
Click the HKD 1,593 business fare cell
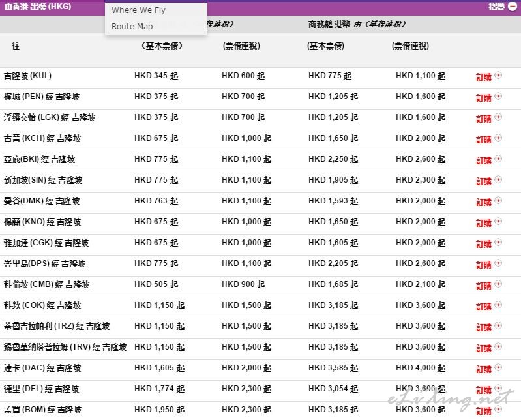click(333, 201)
